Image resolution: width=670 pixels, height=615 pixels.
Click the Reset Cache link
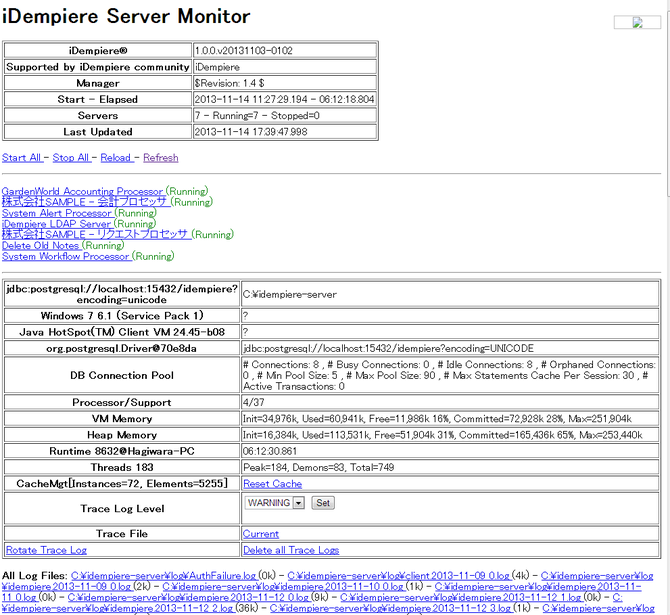point(273,484)
